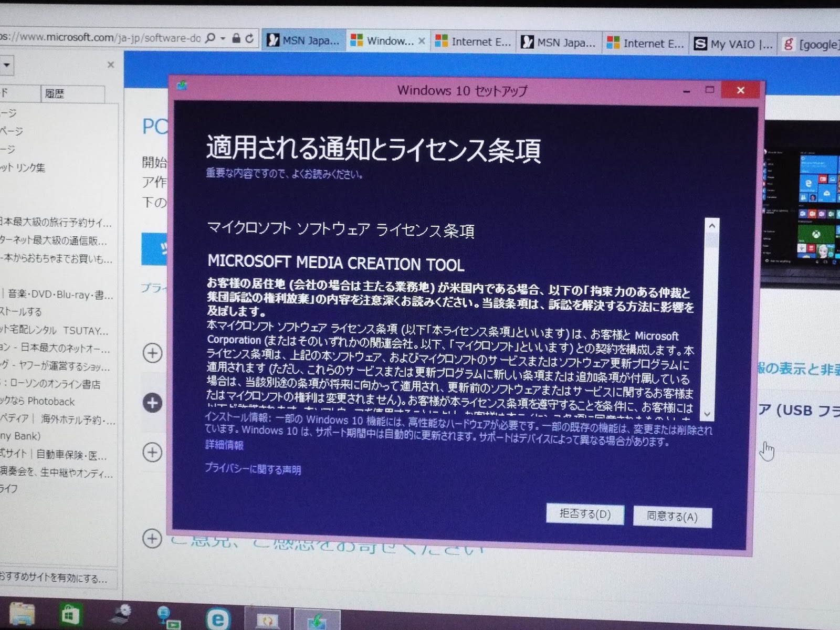
Task: Open the プライバシーに関する声明 link
Action: point(253,469)
